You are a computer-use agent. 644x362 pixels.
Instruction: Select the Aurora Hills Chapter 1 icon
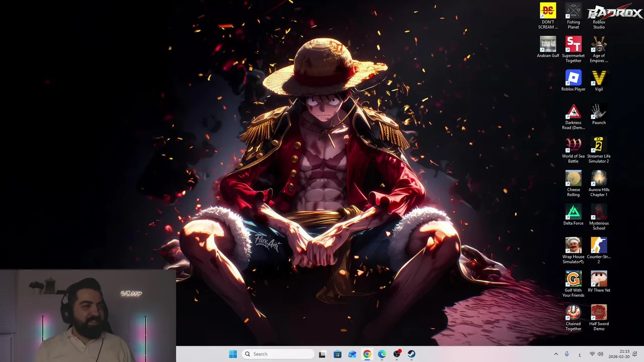coord(599,184)
